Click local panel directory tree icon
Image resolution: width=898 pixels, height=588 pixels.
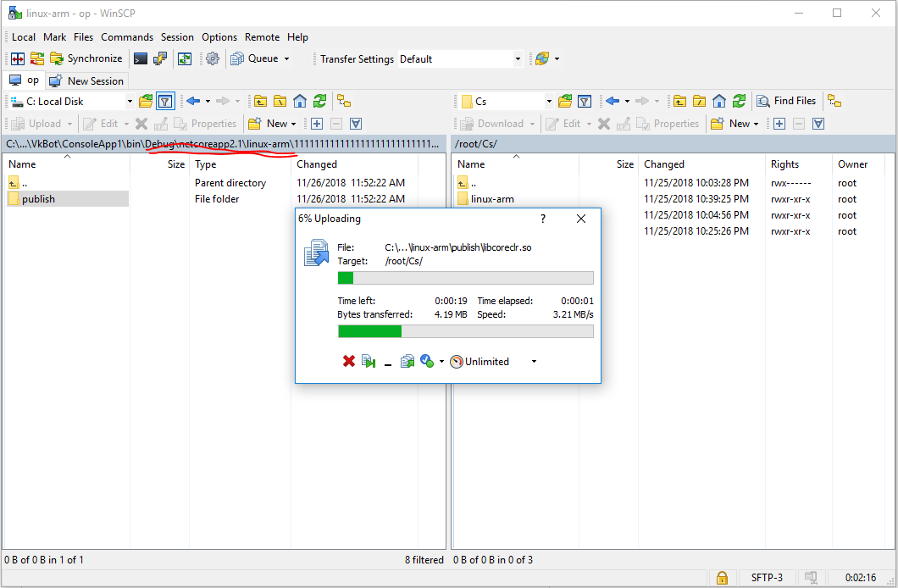click(344, 102)
